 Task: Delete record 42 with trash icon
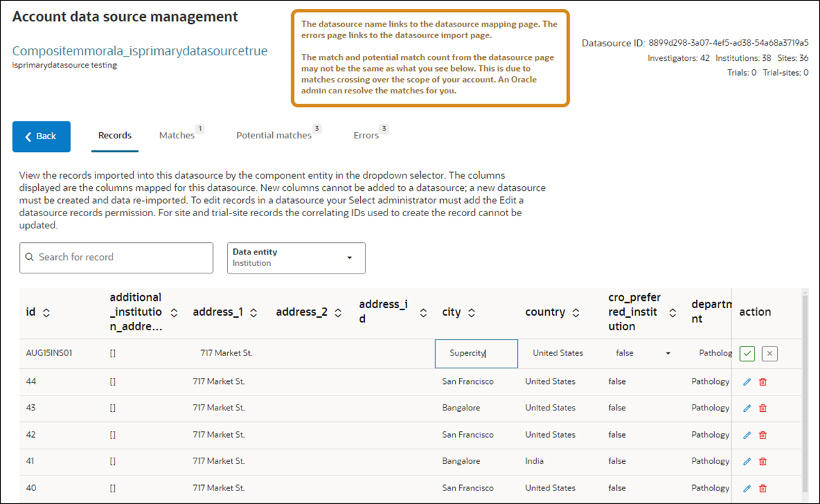pos(763,435)
